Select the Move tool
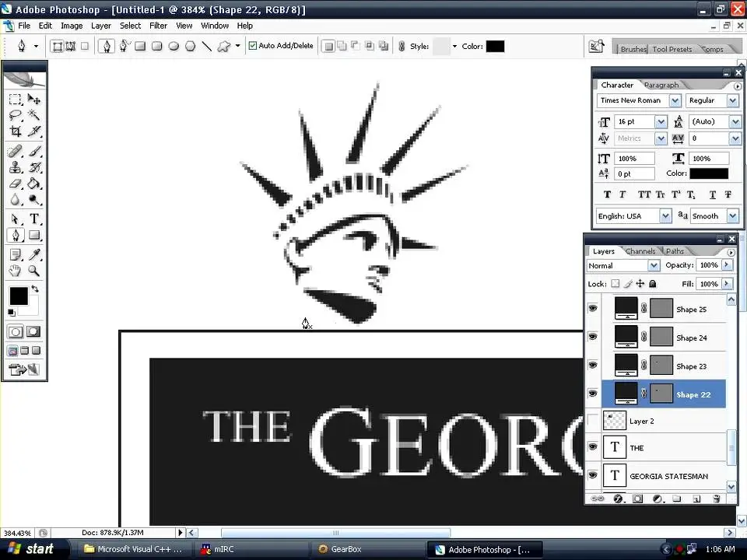Image resolution: width=747 pixels, height=560 pixels. point(33,99)
